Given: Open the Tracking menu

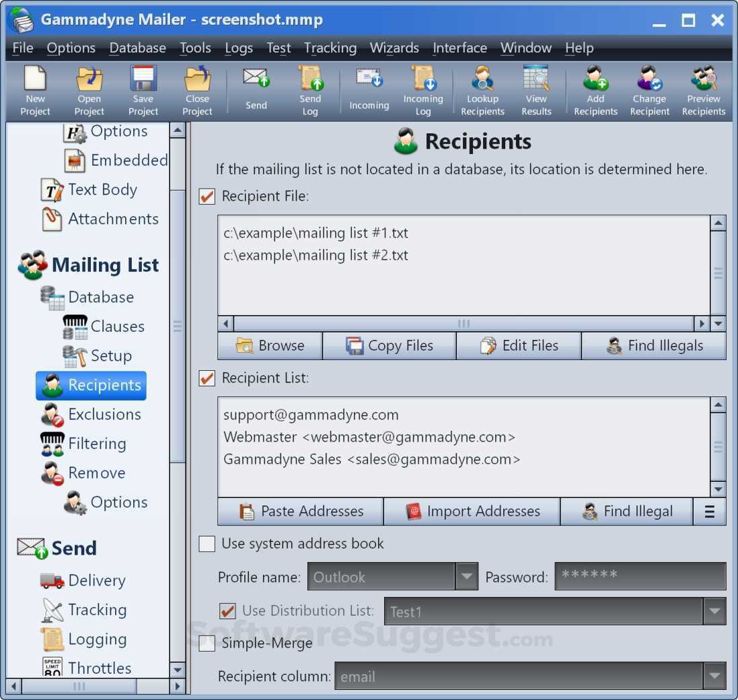Looking at the screenshot, I should pos(330,48).
